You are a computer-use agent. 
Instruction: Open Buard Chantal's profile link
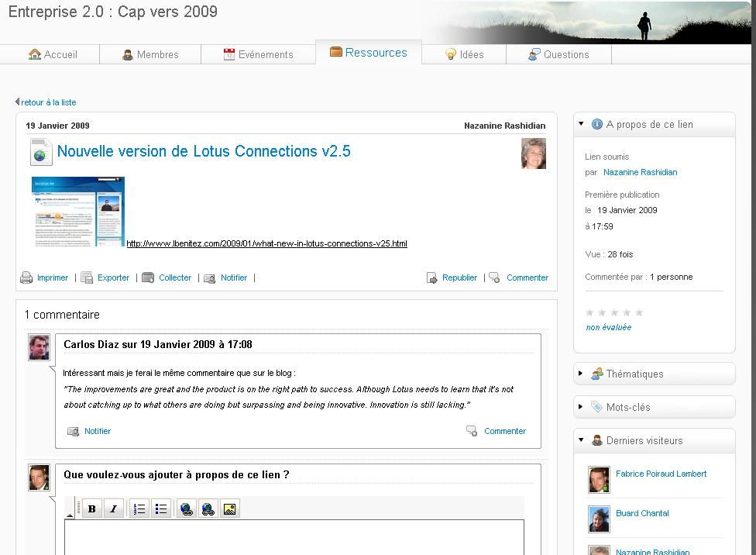pos(642,513)
